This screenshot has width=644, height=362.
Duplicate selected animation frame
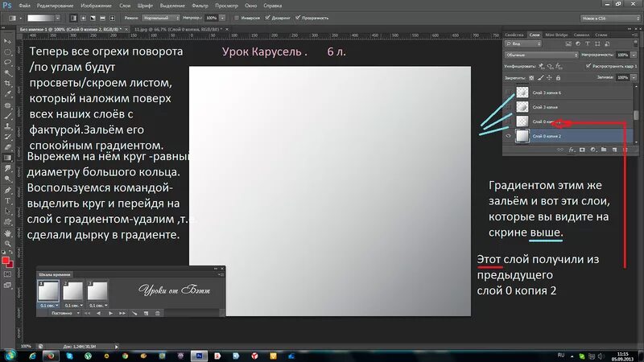[x=146, y=313]
